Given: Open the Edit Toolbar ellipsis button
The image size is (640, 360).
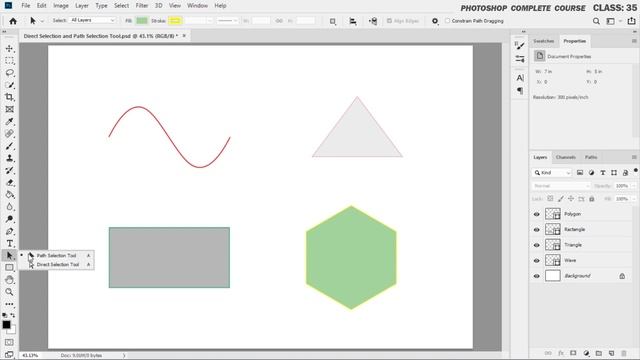Looking at the screenshot, I should (9, 304).
